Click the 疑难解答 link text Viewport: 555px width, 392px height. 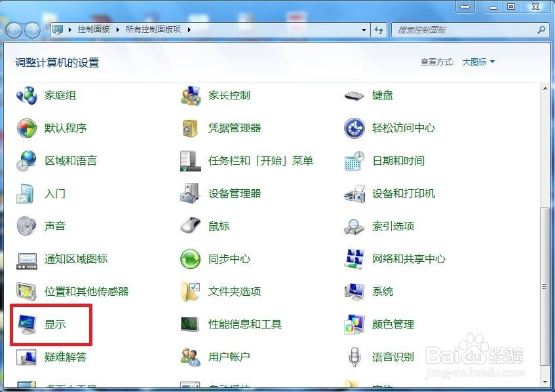point(66,357)
